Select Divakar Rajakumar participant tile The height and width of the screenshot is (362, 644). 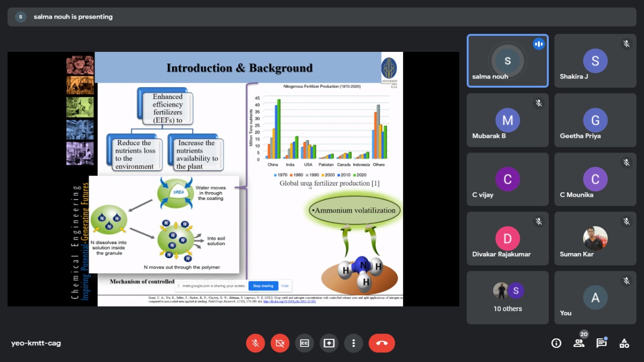(x=508, y=239)
